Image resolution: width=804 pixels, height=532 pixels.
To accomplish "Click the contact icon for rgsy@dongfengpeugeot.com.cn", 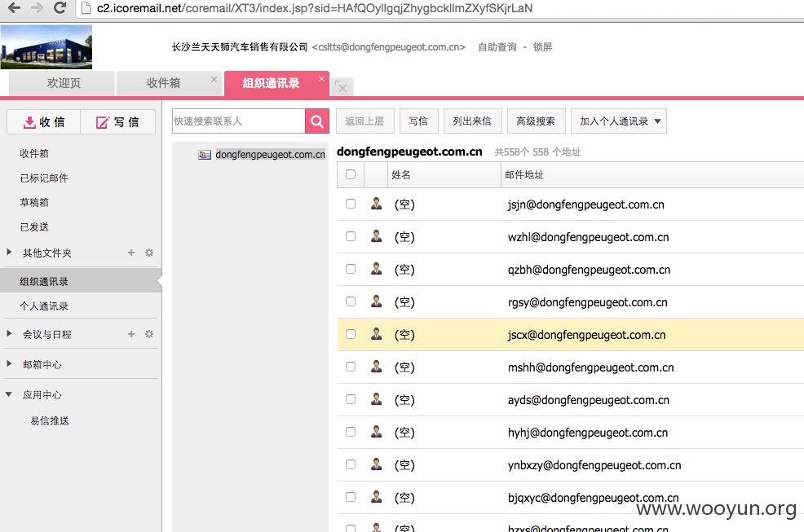I will point(377,301).
